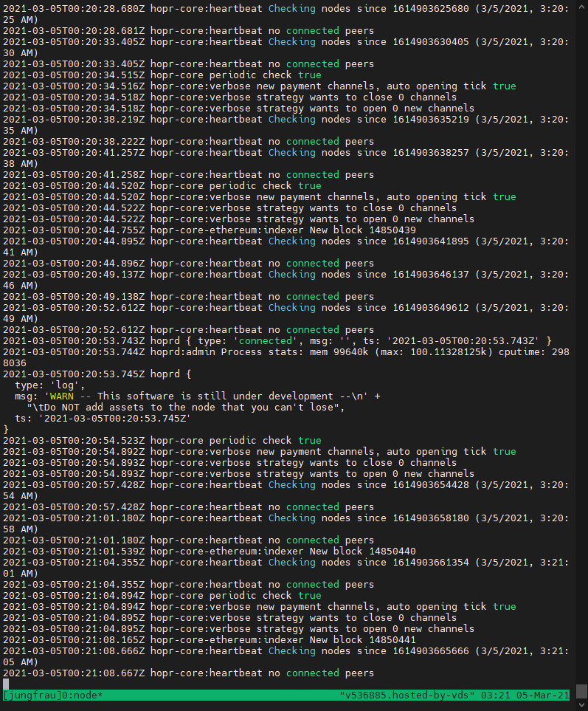Click the scrollbar up arrow
This screenshot has height=711, width=588.
pyautogui.click(x=581, y=7)
